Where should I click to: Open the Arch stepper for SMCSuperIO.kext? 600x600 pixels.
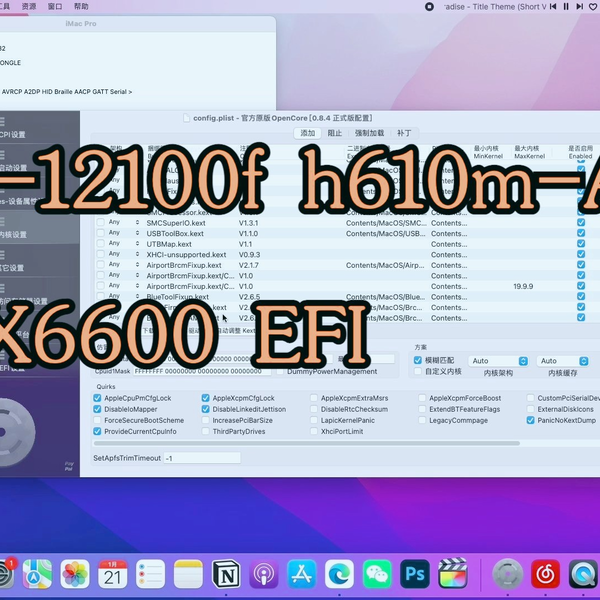coord(137,222)
